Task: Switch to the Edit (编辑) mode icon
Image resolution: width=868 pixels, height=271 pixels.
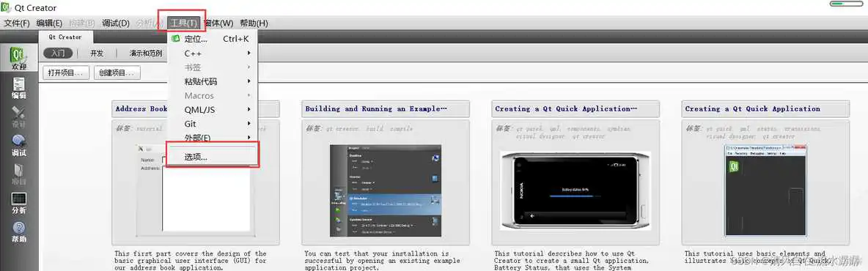Action: pos(19,88)
